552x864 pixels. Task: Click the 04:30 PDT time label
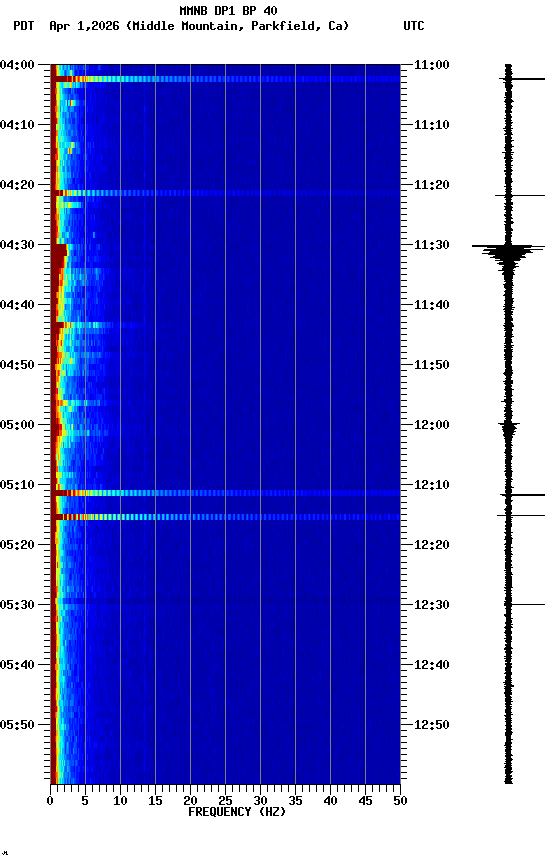[x=17, y=245]
